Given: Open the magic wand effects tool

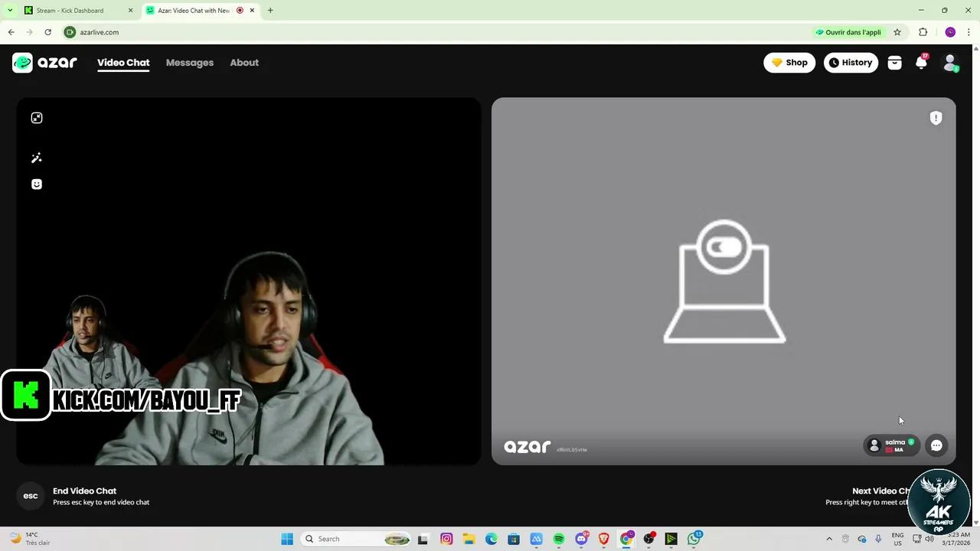Looking at the screenshot, I should (x=37, y=158).
